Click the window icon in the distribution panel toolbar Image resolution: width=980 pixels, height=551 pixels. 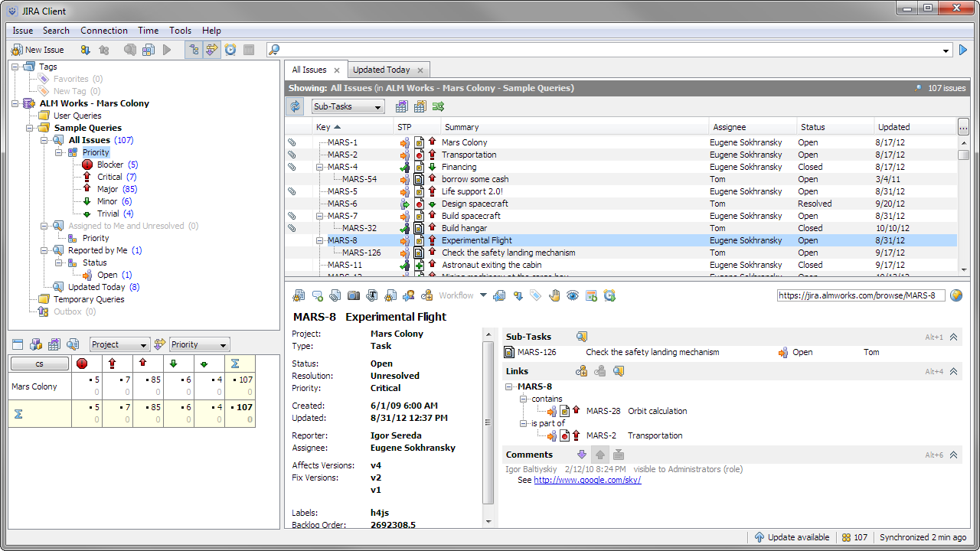click(18, 344)
